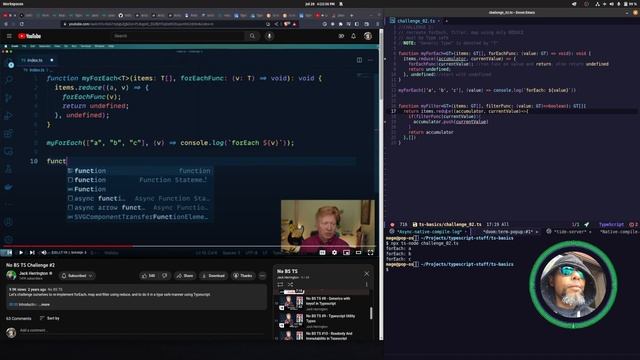Open playlist video No BS TS #8 Generics
The width and height of the screenshot is (640, 360).
tap(322, 303)
